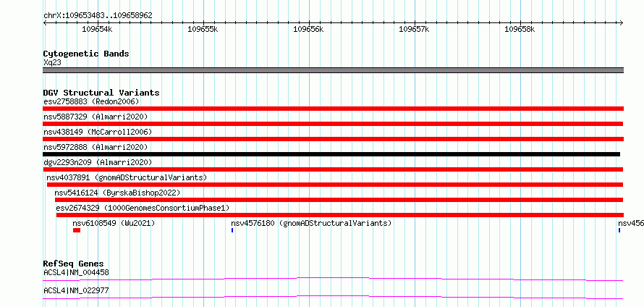Open the esv2674329 (1000GenomesConsortiumPhase1) label
The height and width of the screenshot is (307, 644).
[x=143, y=208]
